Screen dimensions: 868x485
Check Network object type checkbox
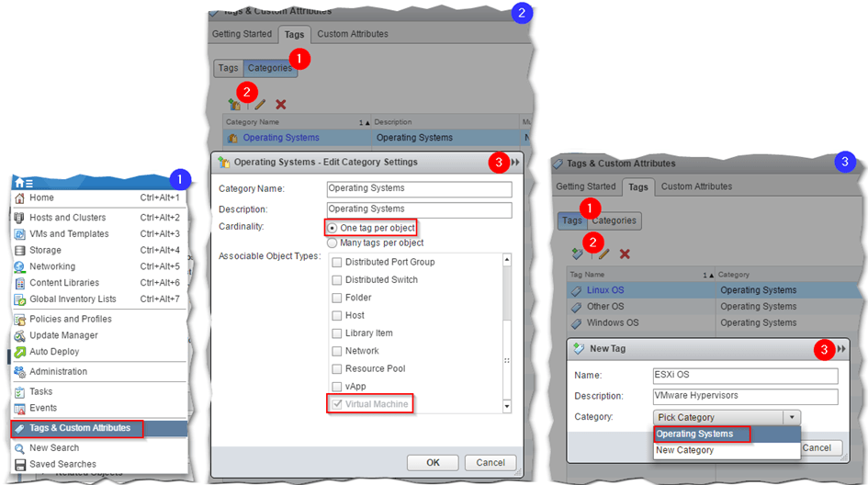(x=336, y=351)
